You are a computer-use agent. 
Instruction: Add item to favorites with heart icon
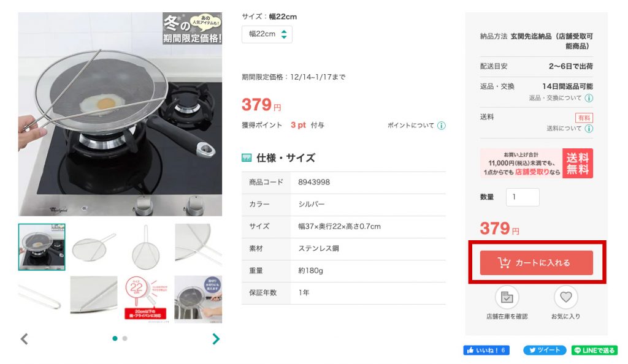tap(565, 298)
